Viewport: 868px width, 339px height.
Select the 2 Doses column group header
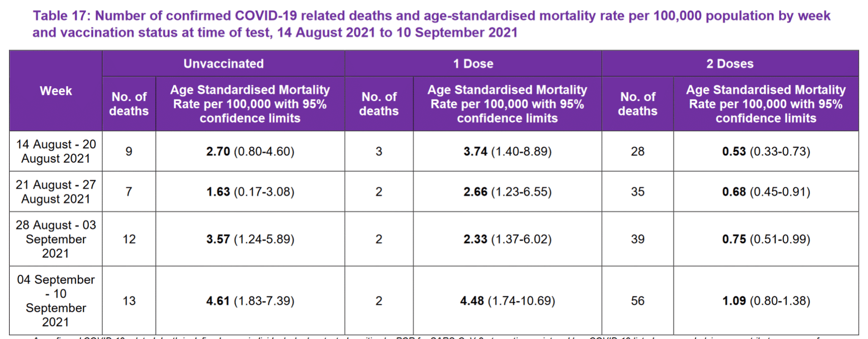click(730, 64)
